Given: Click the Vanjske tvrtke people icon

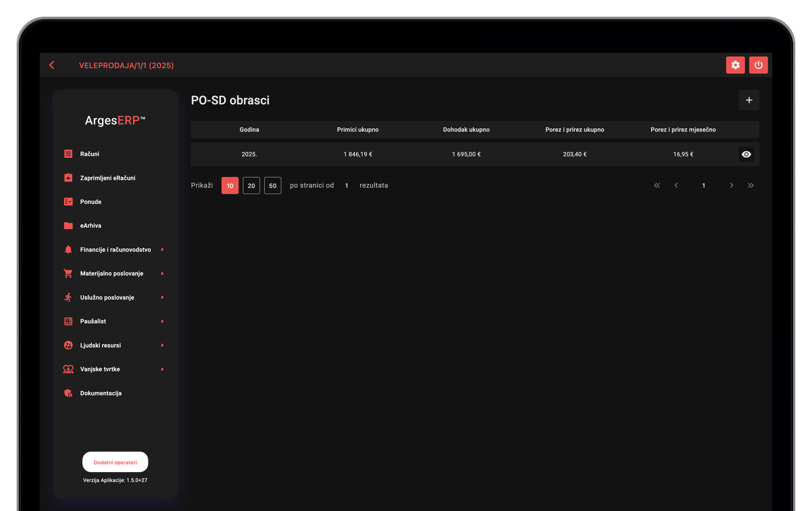Looking at the screenshot, I should point(68,369).
